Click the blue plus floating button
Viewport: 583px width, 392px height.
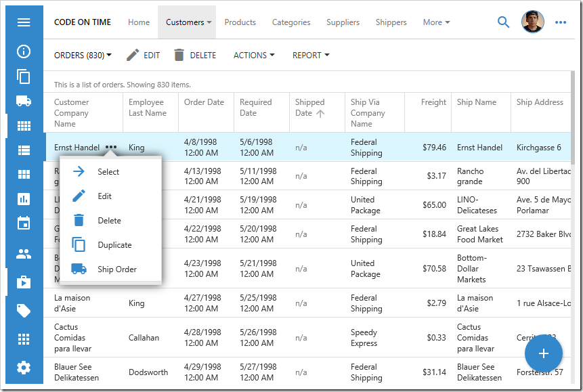(542, 354)
